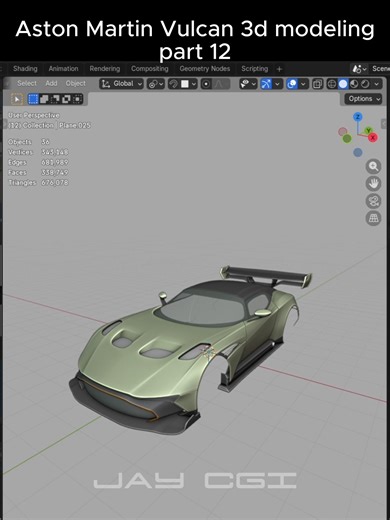Click the negative Z axis gizmo dot

pyautogui.click(x=358, y=152)
